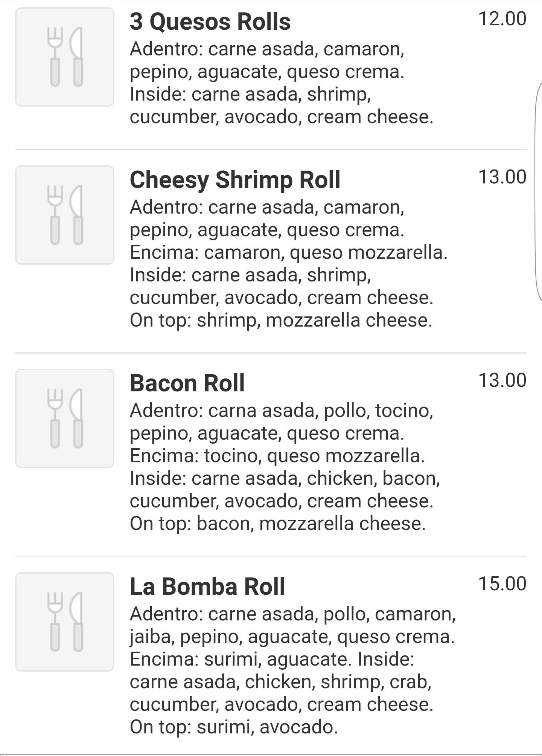
Task: Tap the "On top: surimi, avocado." line
Action: 234,727
